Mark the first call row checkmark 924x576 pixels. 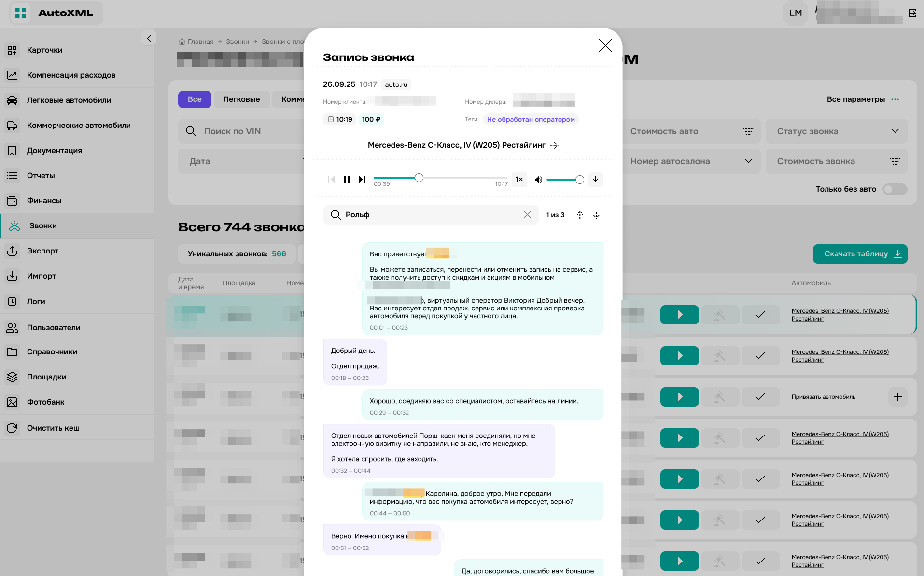click(760, 315)
